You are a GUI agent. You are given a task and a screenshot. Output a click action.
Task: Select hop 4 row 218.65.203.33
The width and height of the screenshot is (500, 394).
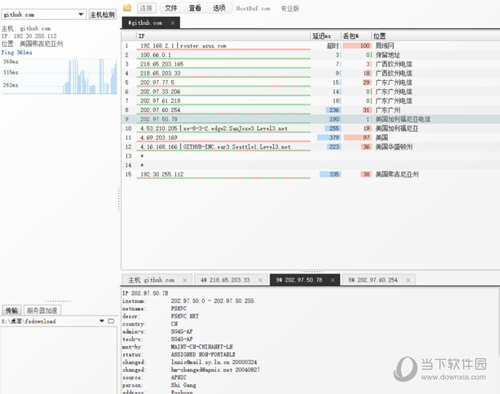(x=310, y=73)
